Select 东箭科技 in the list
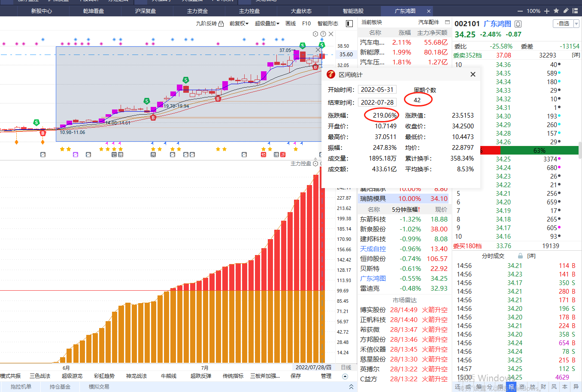Image resolution: width=582 pixels, height=392 pixels. [x=373, y=219]
